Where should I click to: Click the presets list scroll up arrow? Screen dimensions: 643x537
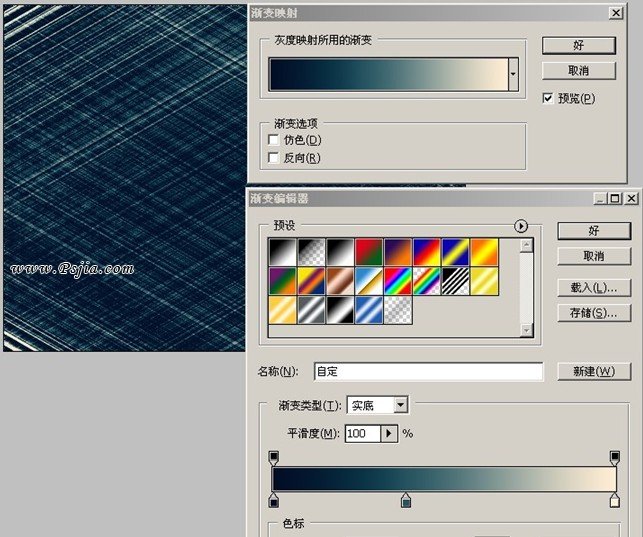pyautogui.click(x=527, y=246)
